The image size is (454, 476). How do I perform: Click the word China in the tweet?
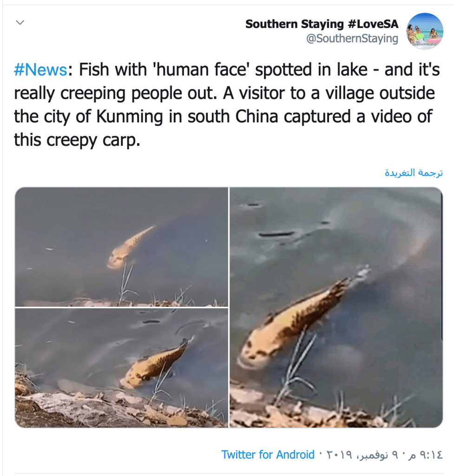(257, 117)
